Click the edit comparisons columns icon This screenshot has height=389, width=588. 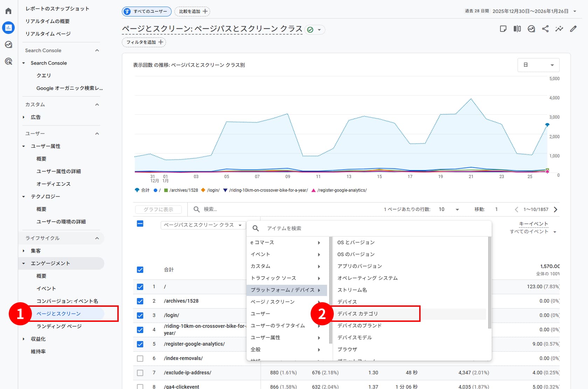pos(517,29)
